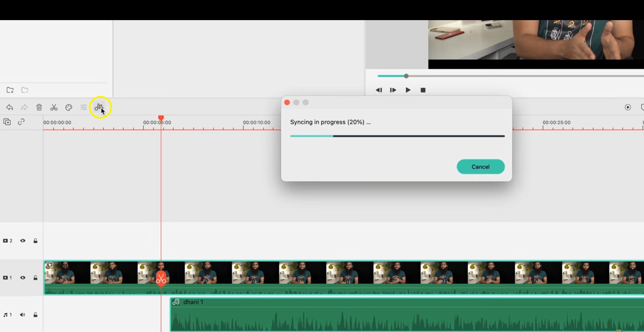Click the preview playback position handle
644x332 pixels.
(x=406, y=76)
